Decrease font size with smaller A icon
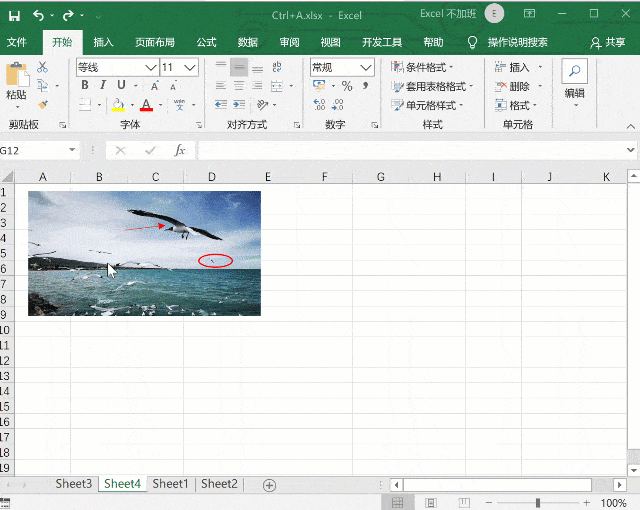The height and width of the screenshot is (510, 640). tap(173, 86)
